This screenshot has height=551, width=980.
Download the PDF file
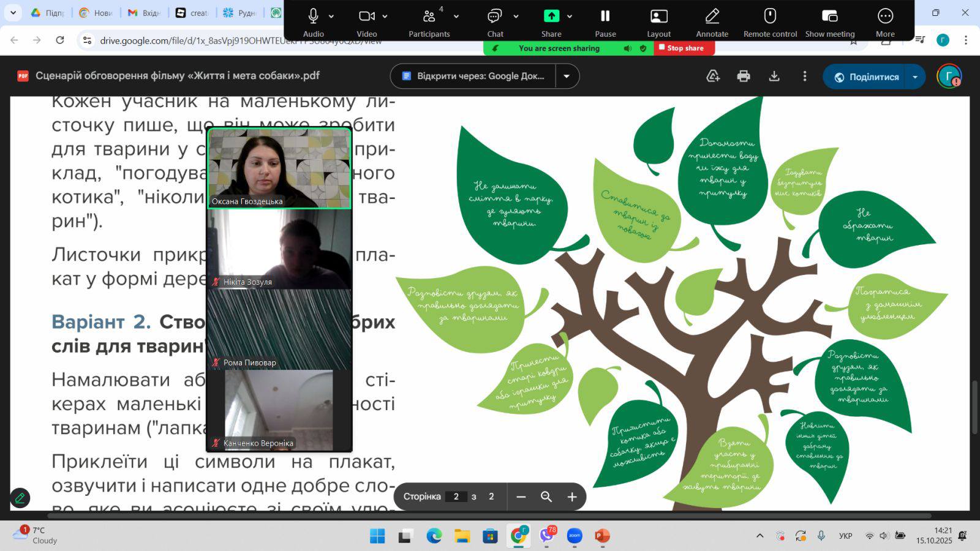pos(774,77)
